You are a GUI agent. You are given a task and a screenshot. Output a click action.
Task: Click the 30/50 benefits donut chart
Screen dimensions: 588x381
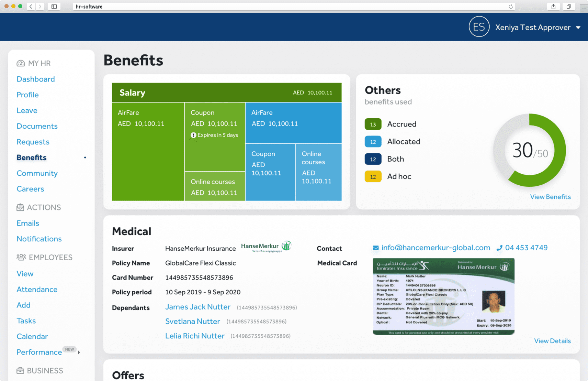pyautogui.click(x=529, y=151)
